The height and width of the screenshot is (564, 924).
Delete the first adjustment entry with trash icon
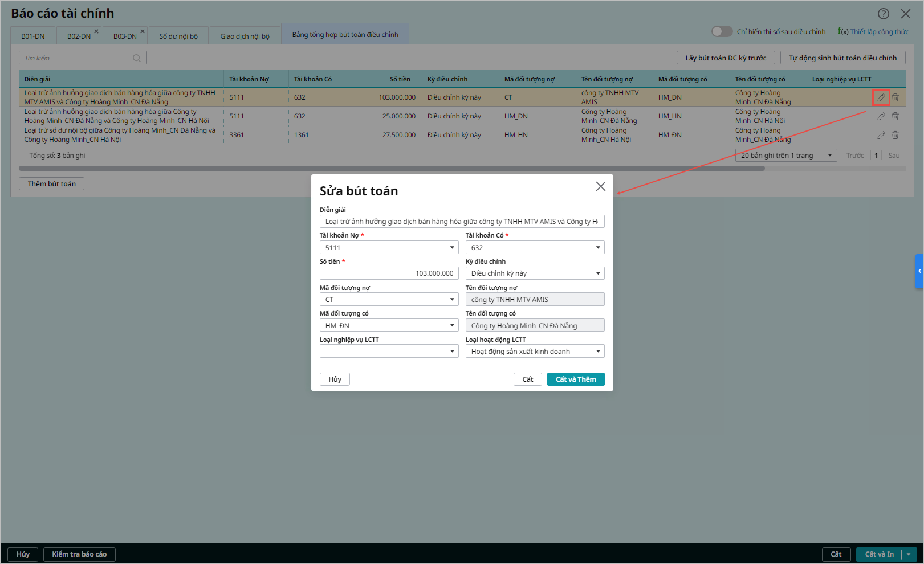tap(895, 97)
